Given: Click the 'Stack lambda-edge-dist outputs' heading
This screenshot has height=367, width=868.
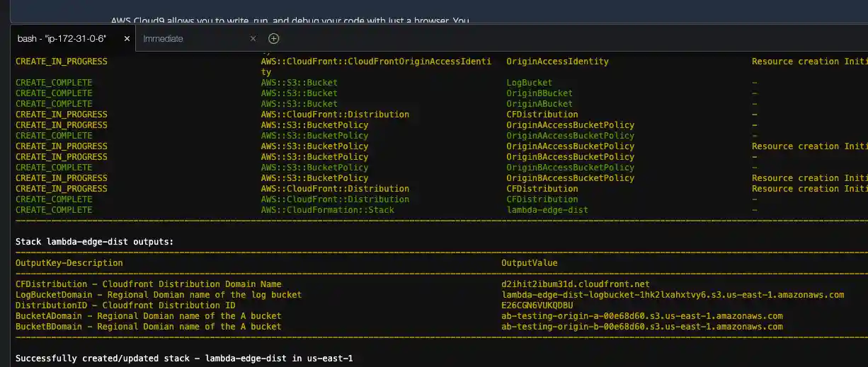Looking at the screenshot, I should click(x=94, y=242).
